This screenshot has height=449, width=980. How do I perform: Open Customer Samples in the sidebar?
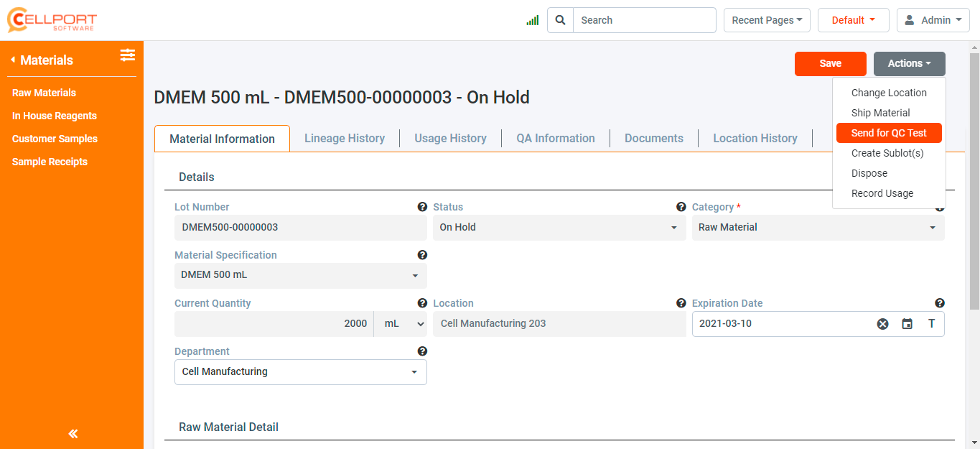[x=55, y=139]
